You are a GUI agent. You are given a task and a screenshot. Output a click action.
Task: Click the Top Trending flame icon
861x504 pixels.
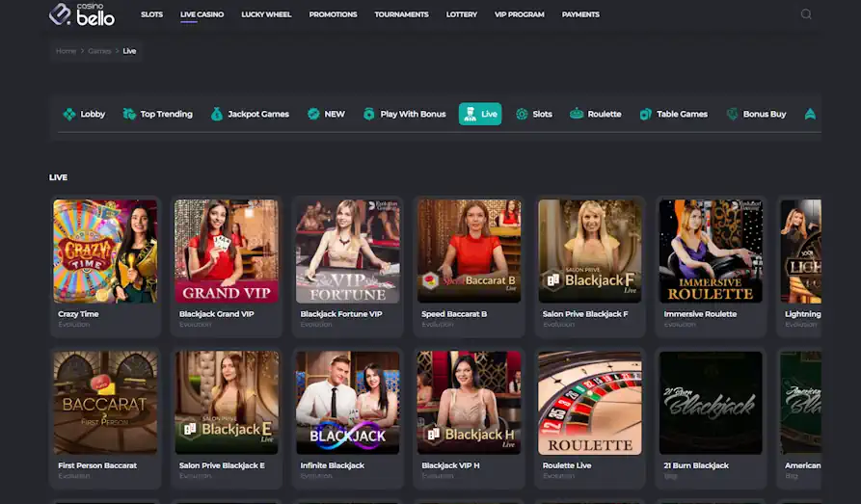pos(129,115)
